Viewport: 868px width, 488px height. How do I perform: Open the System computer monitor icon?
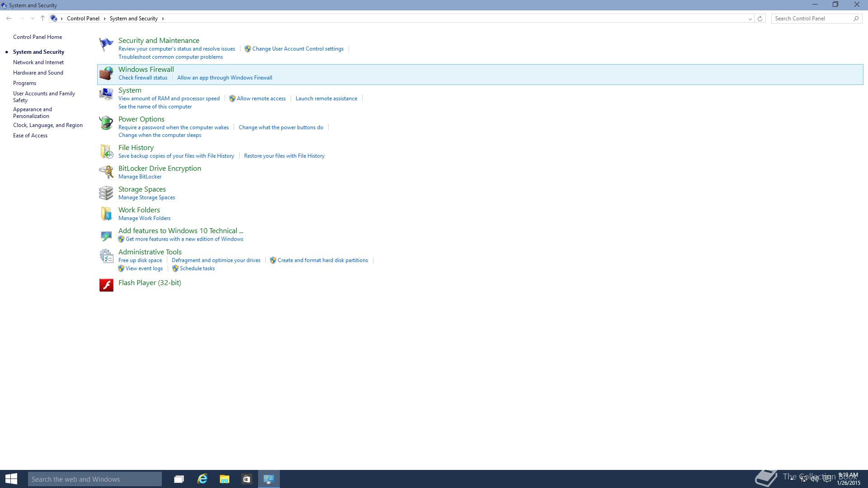106,94
